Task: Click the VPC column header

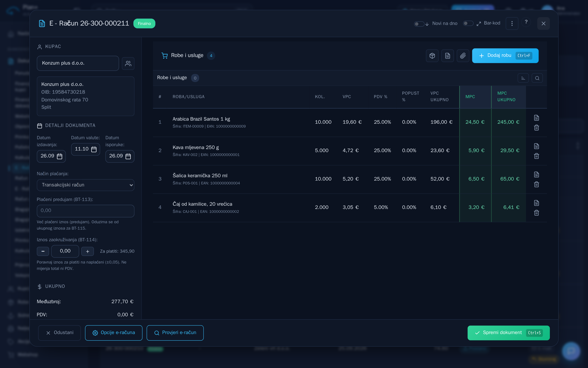Action: click(347, 97)
